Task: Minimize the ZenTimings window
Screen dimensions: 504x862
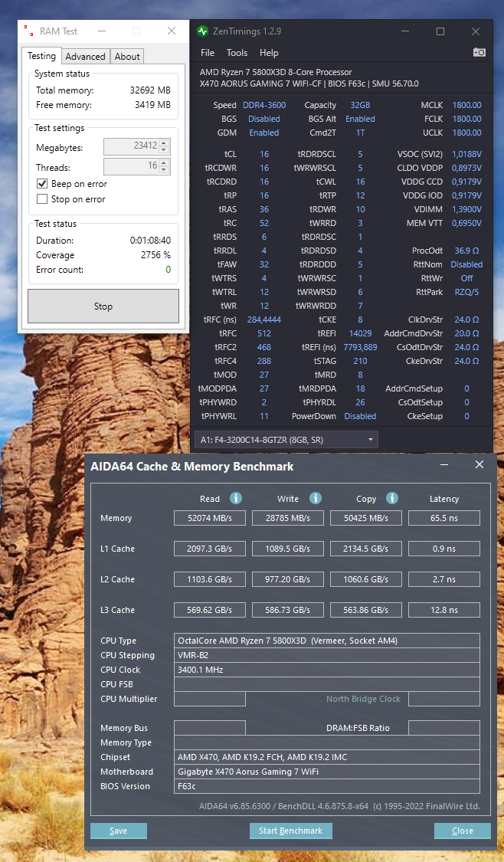Action: pyautogui.click(x=406, y=31)
